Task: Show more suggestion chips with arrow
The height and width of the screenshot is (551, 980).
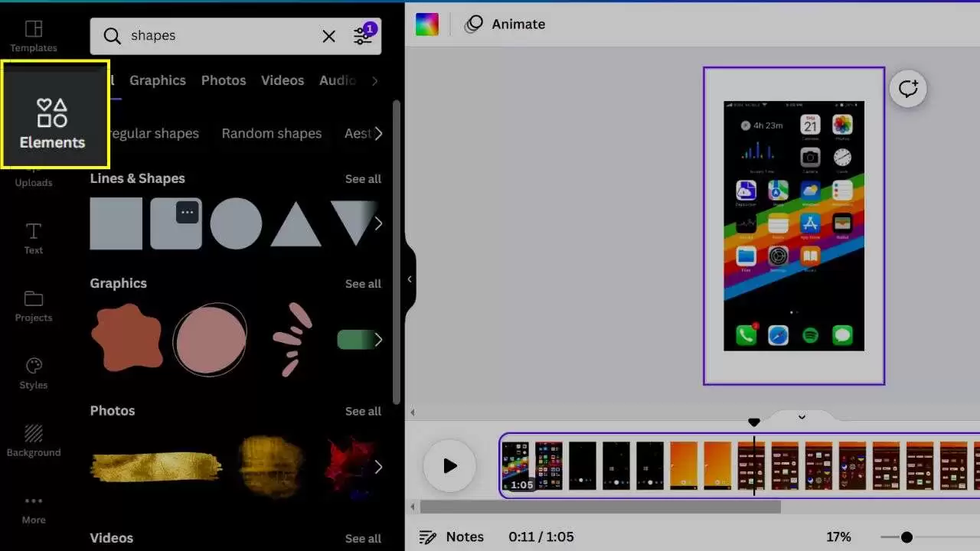Action: [378, 133]
